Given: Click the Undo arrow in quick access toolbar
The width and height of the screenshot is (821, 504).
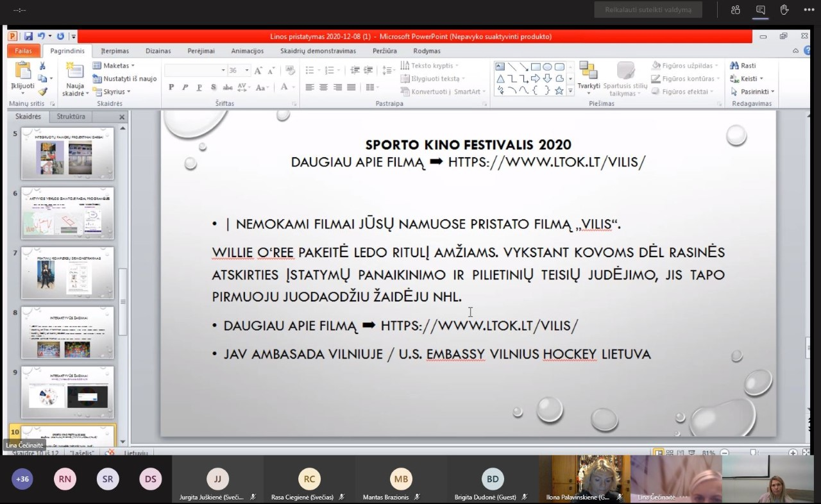Looking at the screenshot, I should click(41, 37).
